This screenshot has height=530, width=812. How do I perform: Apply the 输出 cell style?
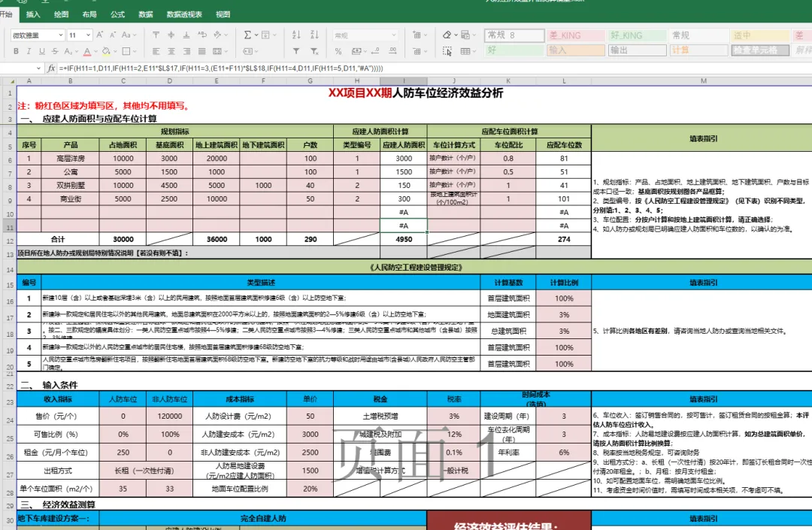pyautogui.click(x=637, y=50)
